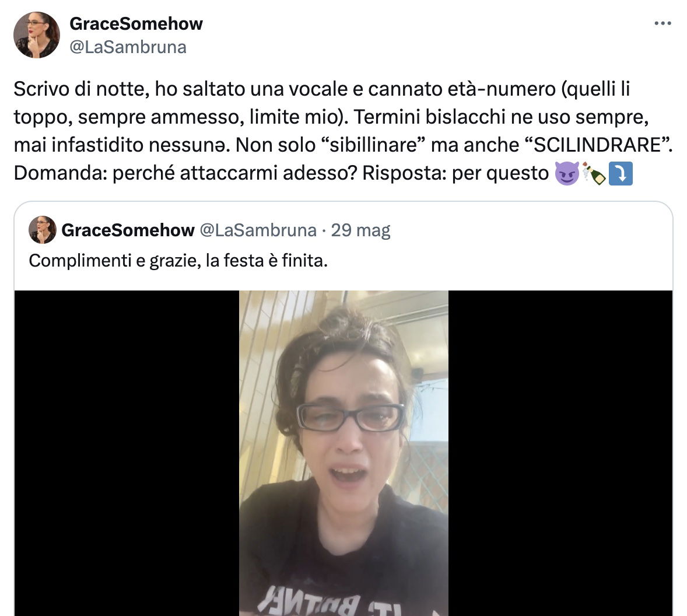Click @LaSambruna handle in the quoted tweet

[258, 230]
